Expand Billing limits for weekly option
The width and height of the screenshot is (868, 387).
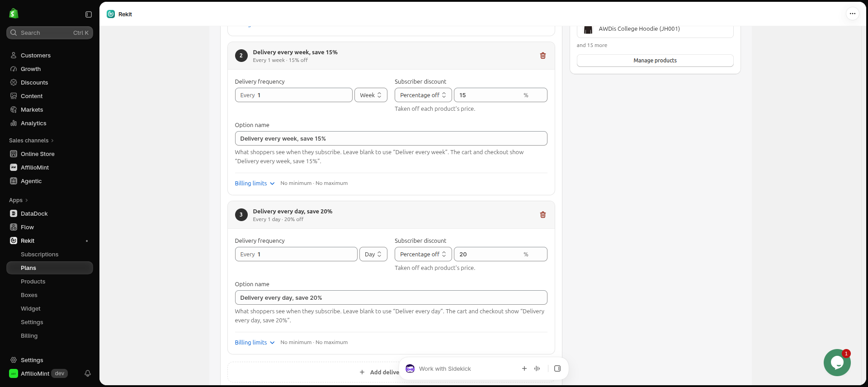click(255, 183)
